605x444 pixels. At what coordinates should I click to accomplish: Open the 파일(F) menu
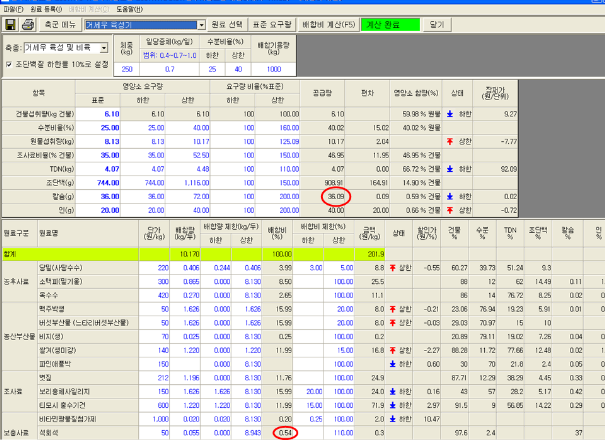tap(13, 9)
